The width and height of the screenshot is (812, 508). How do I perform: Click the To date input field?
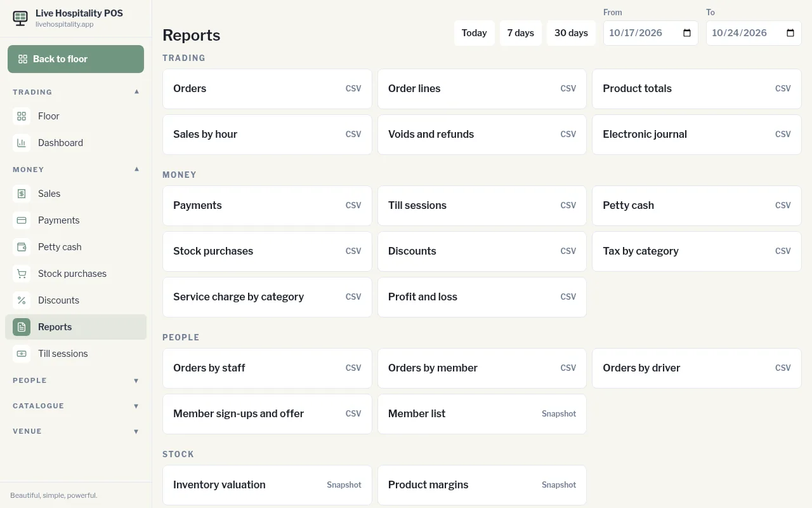[754, 33]
